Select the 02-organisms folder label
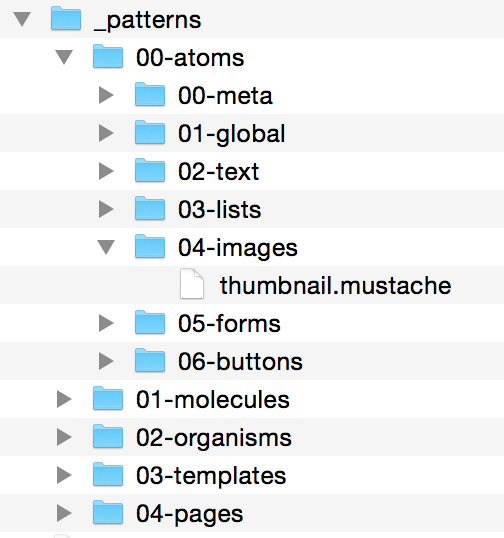Viewport: 504px width, 538px height. pyautogui.click(x=214, y=438)
